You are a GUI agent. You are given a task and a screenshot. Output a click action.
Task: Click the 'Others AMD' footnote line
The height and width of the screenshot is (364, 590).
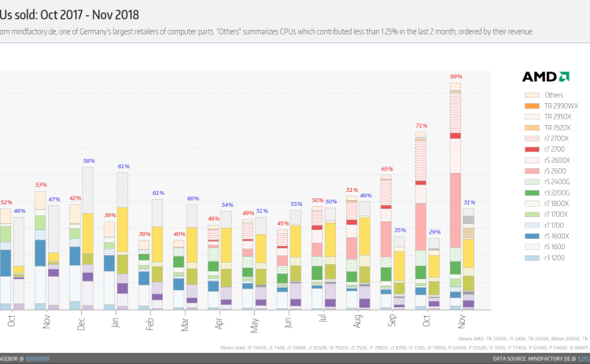524,338
